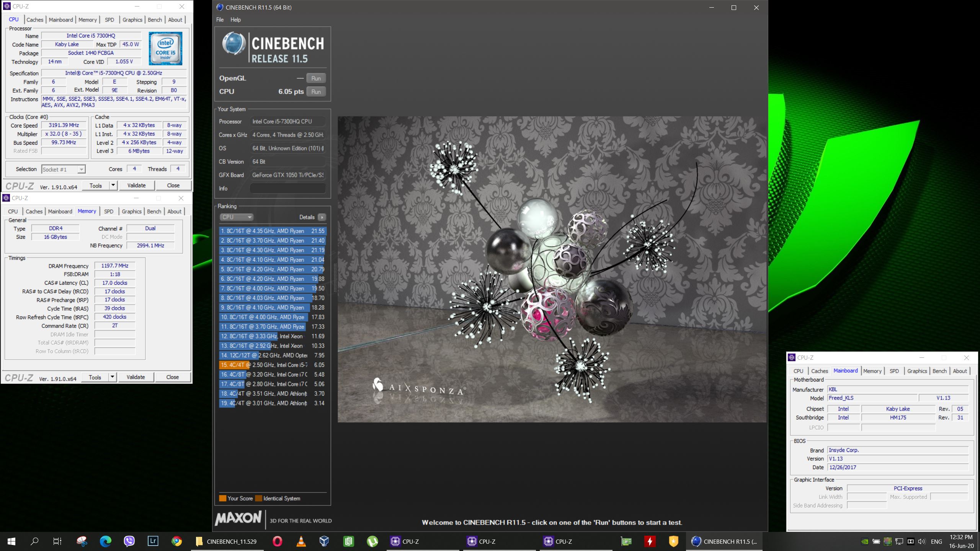Click Close button in top CPU-Z window
This screenshot has width=980, height=551.
click(173, 186)
